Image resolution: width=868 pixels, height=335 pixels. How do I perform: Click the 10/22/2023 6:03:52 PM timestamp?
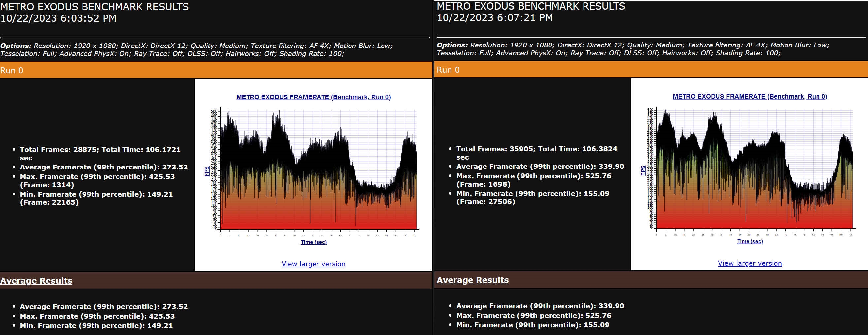pyautogui.click(x=58, y=18)
